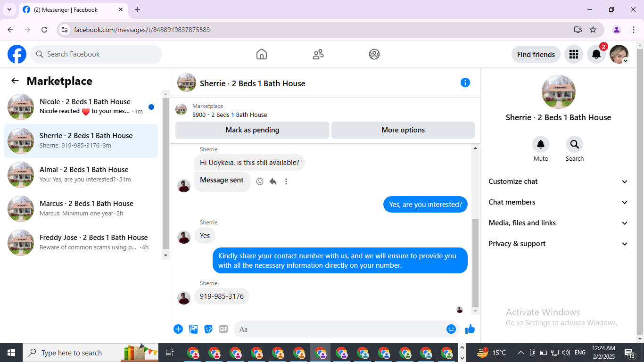
Task: Open the account profile picture menu
Action: (x=619, y=54)
